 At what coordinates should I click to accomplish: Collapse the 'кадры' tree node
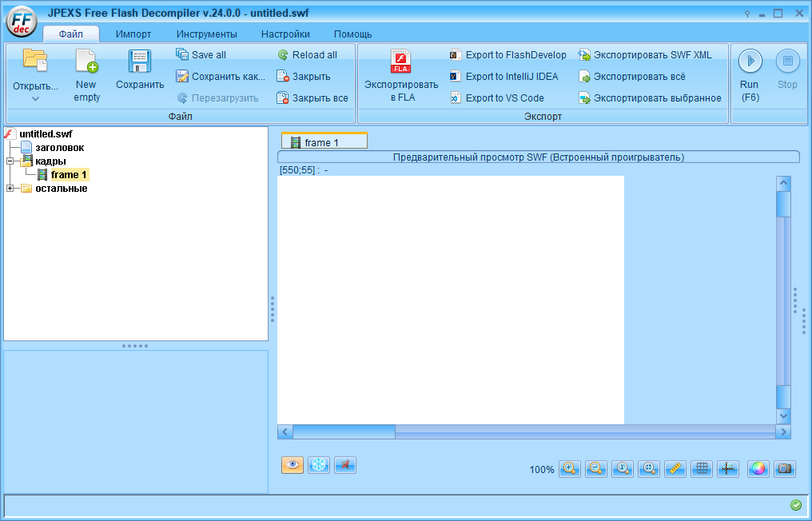tap(10, 161)
